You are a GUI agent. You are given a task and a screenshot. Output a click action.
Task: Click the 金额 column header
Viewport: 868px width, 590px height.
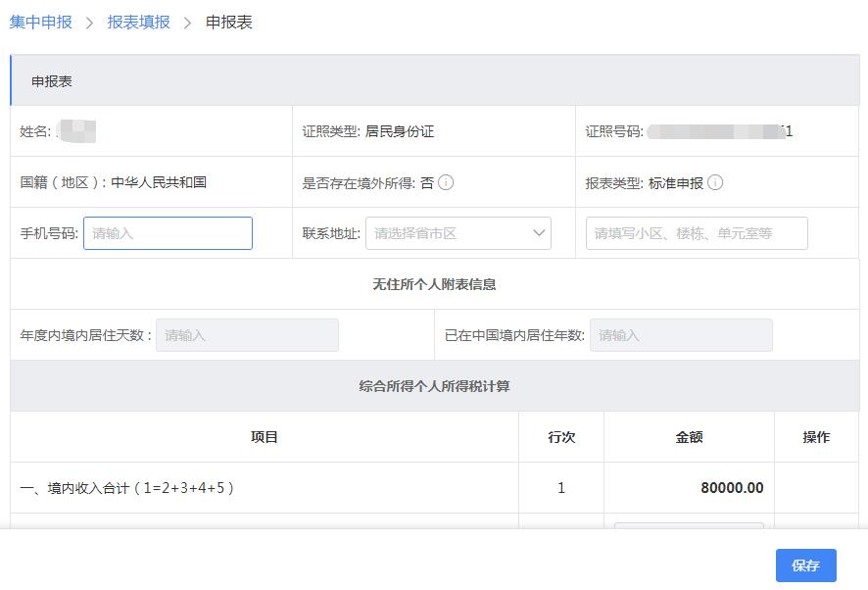(689, 436)
